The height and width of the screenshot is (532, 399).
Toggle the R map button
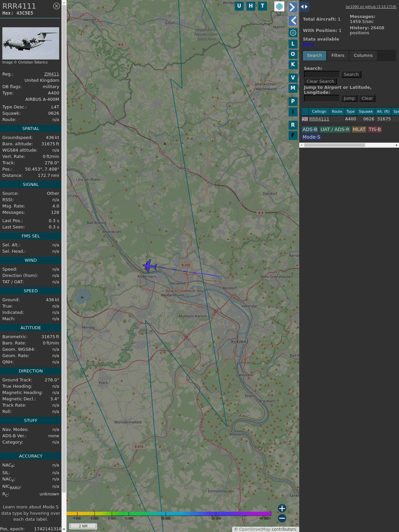[x=293, y=125]
